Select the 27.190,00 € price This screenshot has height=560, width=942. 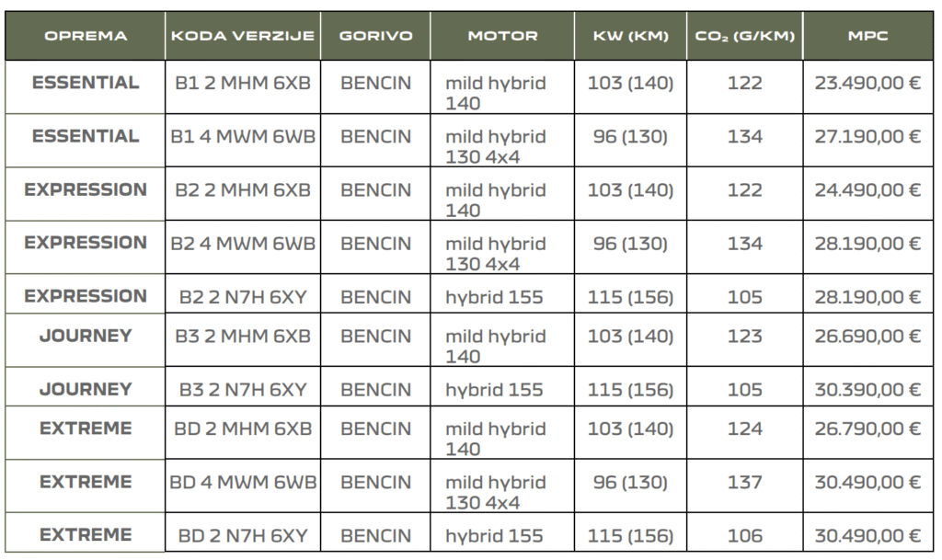pyautogui.click(x=867, y=137)
